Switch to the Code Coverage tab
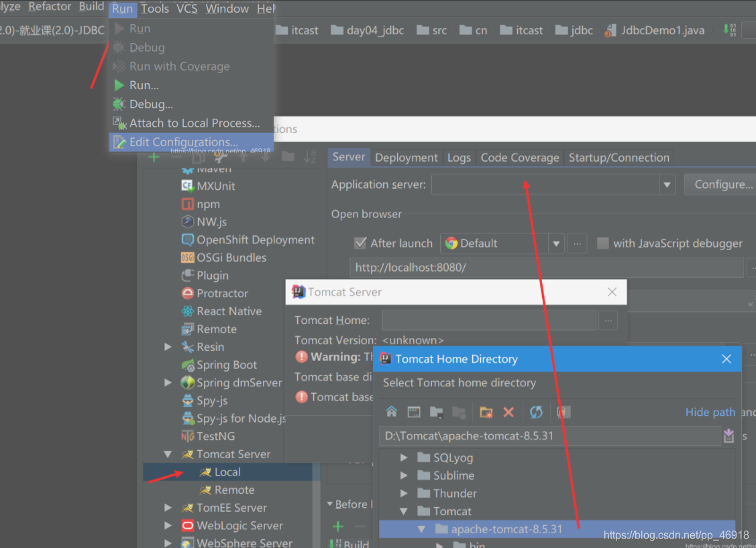The image size is (756, 548). (x=520, y=158)
